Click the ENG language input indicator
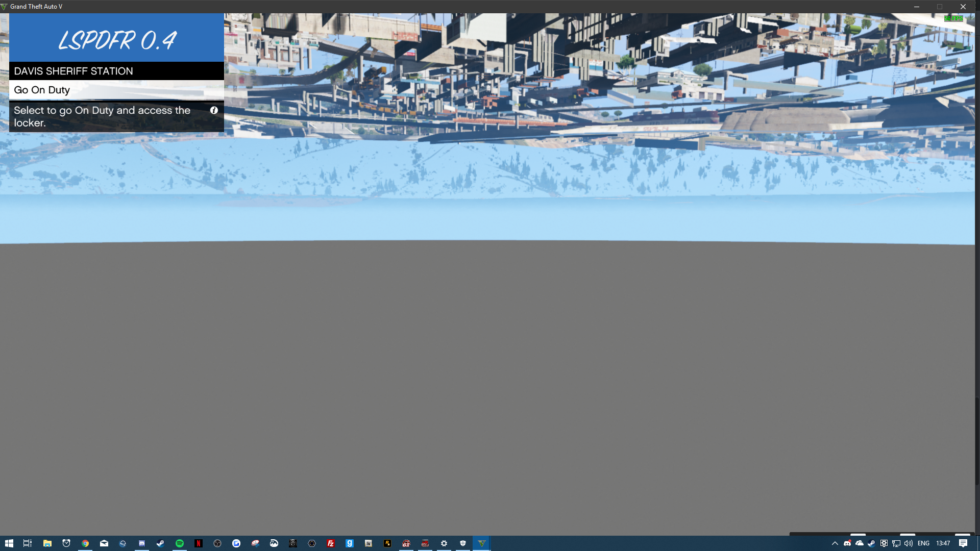This screenshot has height=551, width=980. tap(923, 543)
